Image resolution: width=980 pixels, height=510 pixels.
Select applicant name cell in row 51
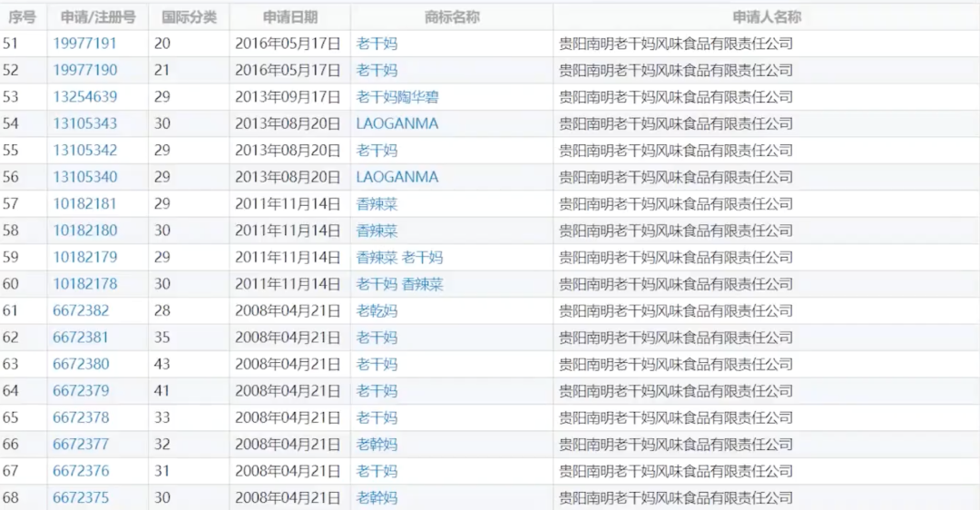point(766,44)
